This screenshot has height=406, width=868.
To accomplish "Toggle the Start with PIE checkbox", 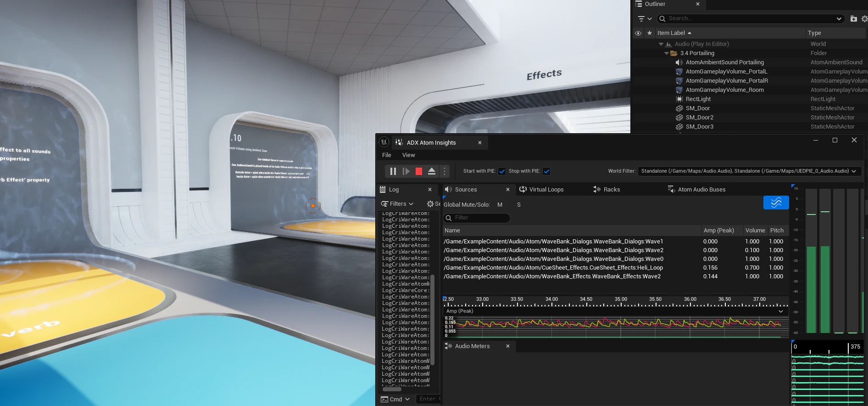I will [x=502, y=171].
